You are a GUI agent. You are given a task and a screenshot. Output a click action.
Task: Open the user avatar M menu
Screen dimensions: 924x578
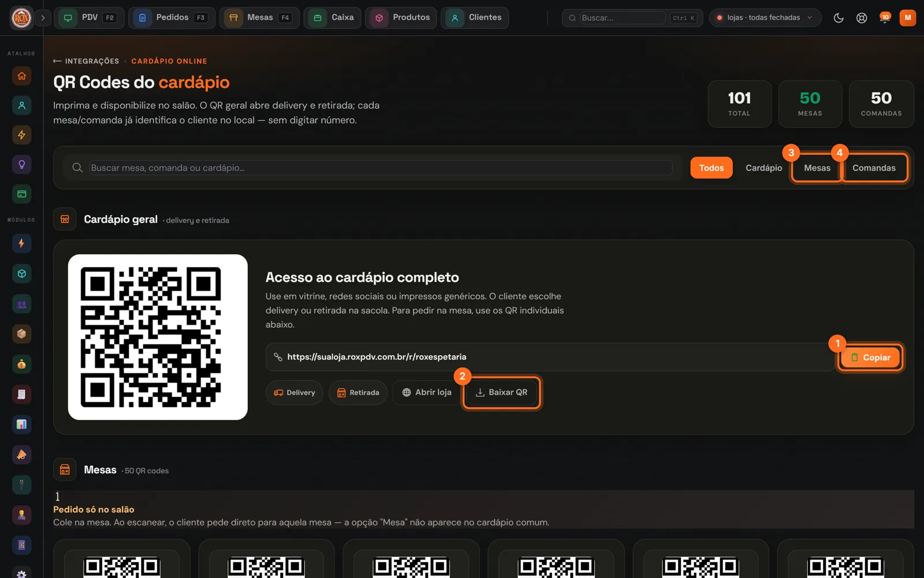coord(908,18)
